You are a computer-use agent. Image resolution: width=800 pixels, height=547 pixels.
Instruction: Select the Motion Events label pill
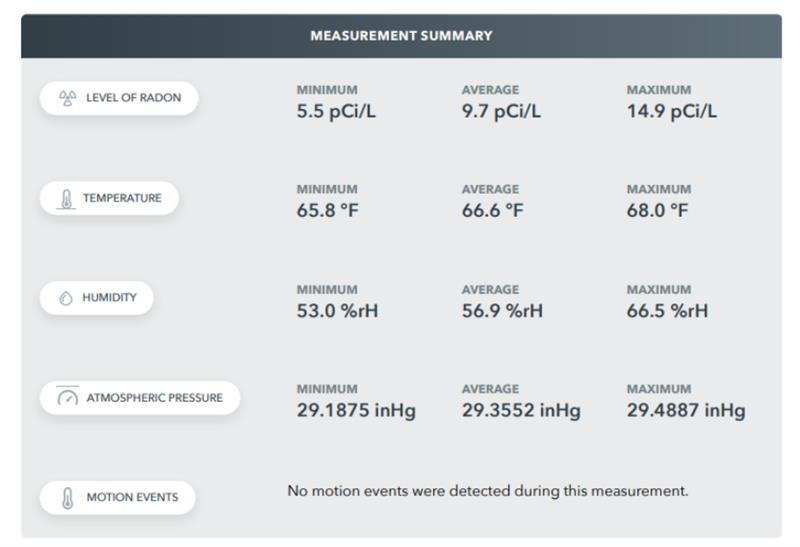(x=117, y=498)
